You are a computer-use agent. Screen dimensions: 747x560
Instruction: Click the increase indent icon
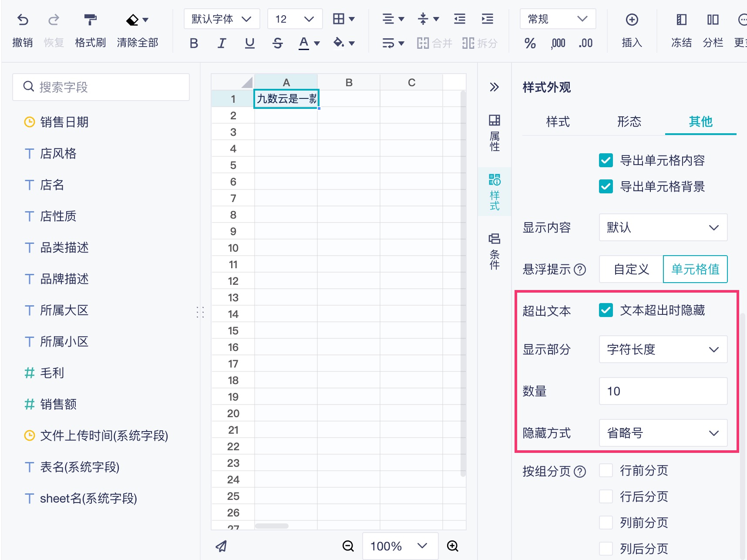point(488,19)
